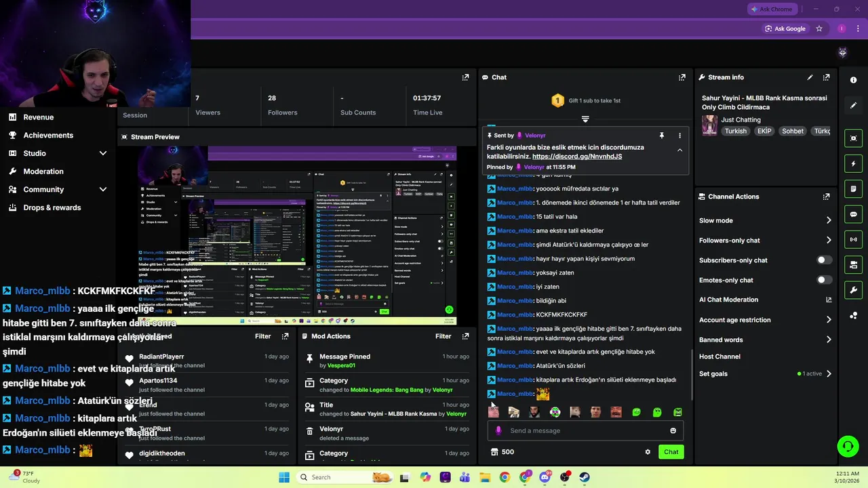Image resolution: width=868 pixels, height=488 pixels.
Task: Open the Mod Actions Filter dropdown
Action: tap(443, 336)
